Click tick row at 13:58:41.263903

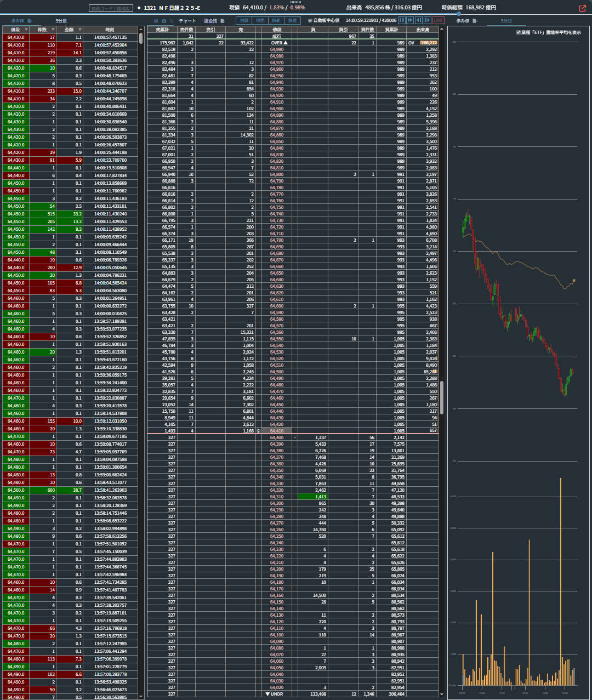pos(70,490)
